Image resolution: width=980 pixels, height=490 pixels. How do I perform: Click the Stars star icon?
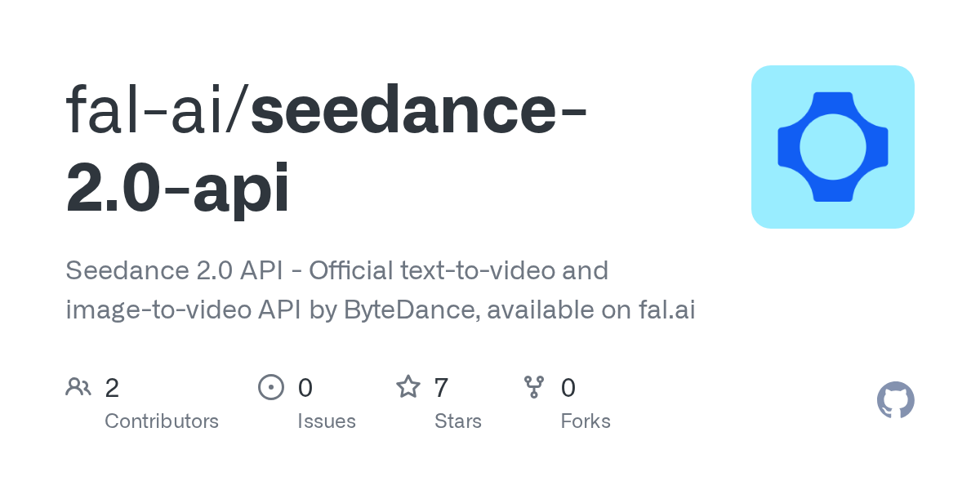[408, 387]
